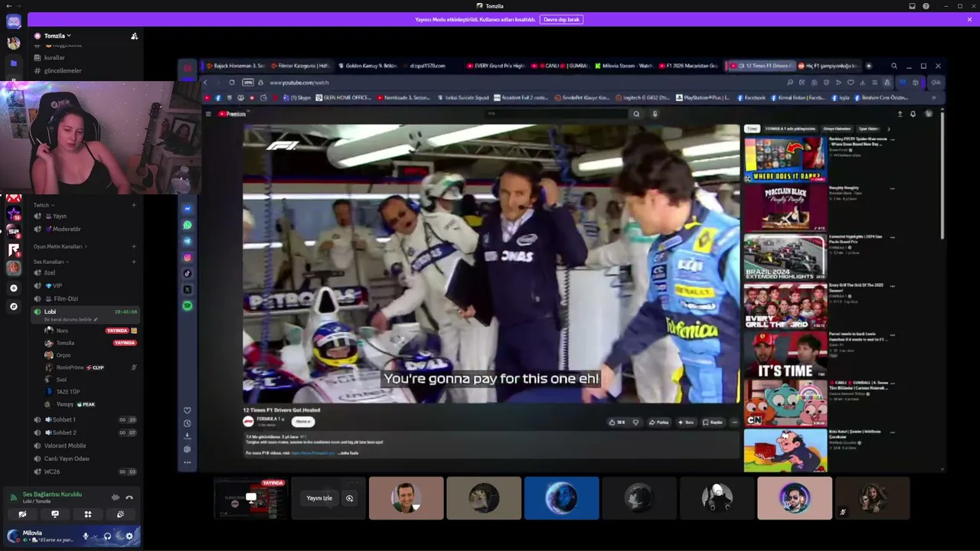
Task: Open microphone input options arrow
Action: (x=94, y=536)
